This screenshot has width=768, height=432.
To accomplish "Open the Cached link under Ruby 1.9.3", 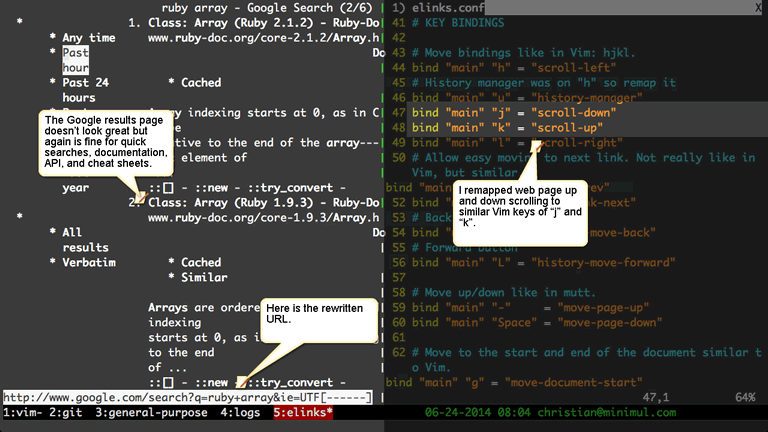I will point(201,262).
